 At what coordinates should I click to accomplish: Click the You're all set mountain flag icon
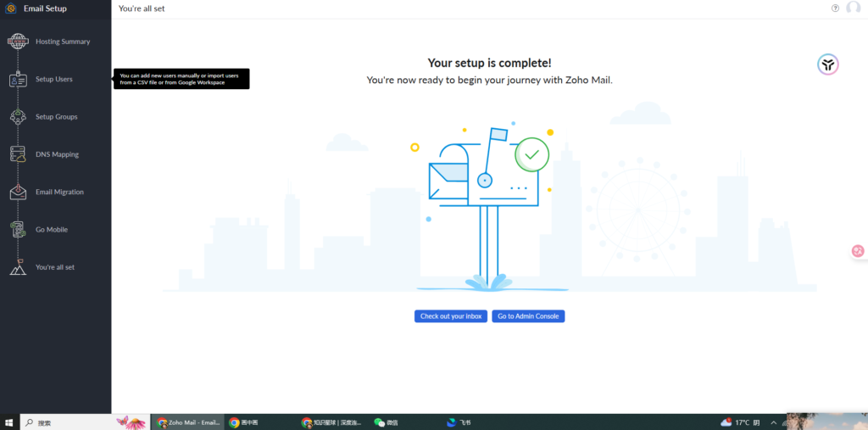[x=18, y=267]
